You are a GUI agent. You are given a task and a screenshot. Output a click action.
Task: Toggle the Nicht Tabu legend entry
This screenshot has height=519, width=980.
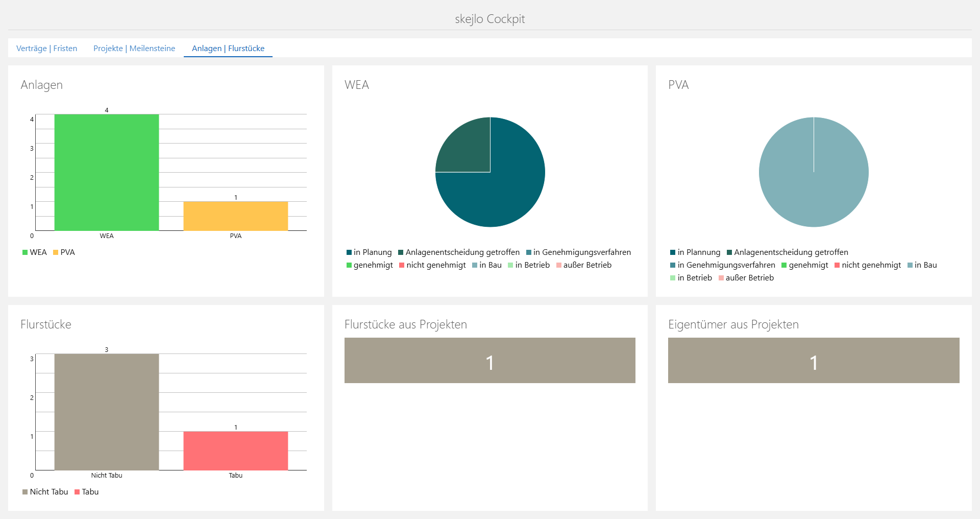pyautogui.click(x=45, y=492)
